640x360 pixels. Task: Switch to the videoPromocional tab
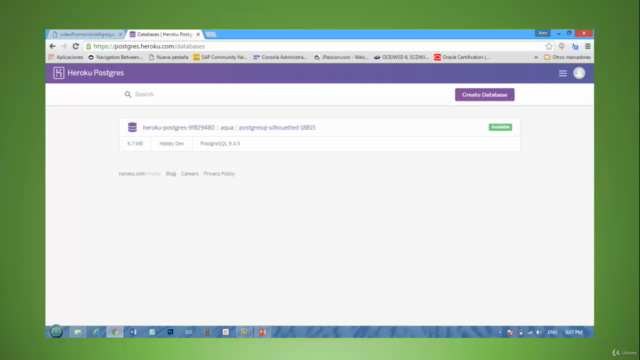[x=87, y=34]
